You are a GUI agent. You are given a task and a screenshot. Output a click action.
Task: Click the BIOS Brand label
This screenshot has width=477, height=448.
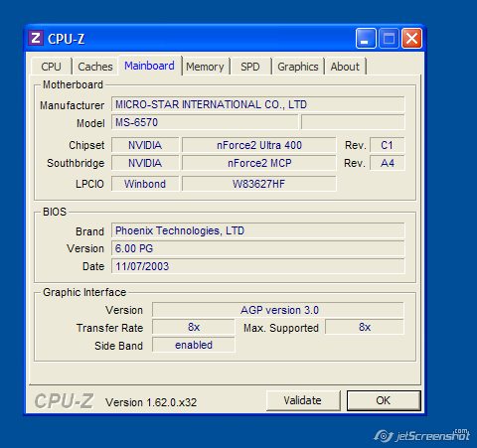click(89, 231)
